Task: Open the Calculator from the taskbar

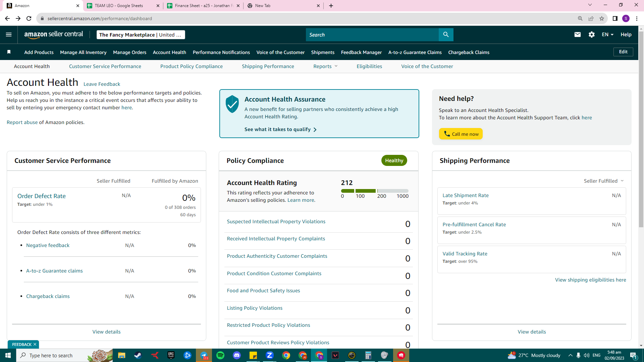Action: click(x=368, y=355)
